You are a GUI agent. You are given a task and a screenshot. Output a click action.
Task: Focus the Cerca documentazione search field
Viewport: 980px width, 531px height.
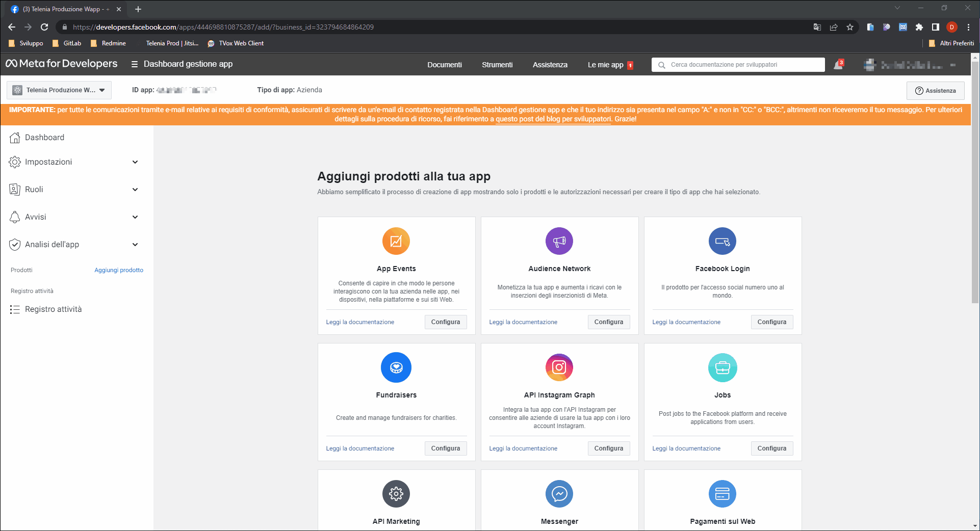coord(738,65)
